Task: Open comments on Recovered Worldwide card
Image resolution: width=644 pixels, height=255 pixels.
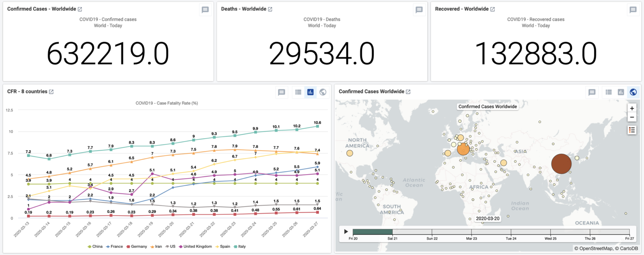Action: pos(632,10)
